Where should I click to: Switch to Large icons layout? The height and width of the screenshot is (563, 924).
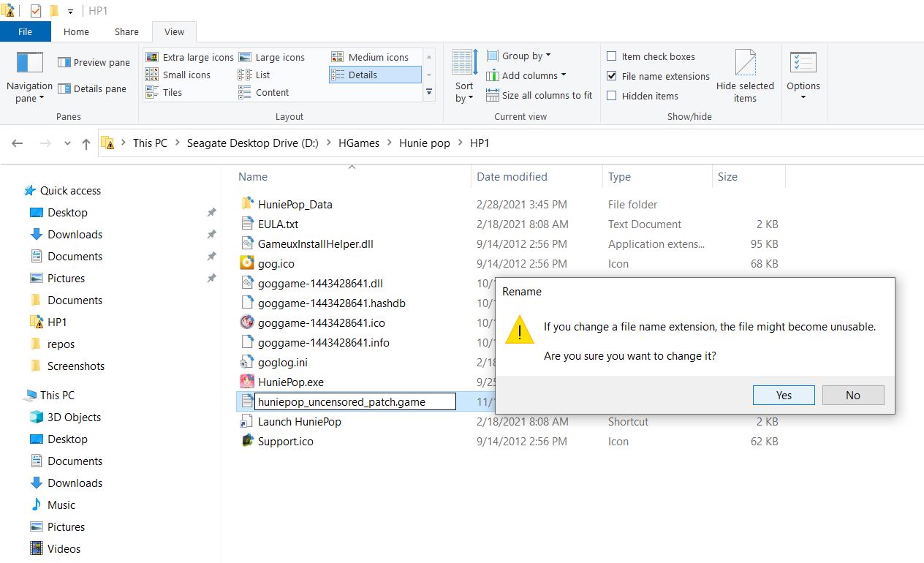coord(271,57)
